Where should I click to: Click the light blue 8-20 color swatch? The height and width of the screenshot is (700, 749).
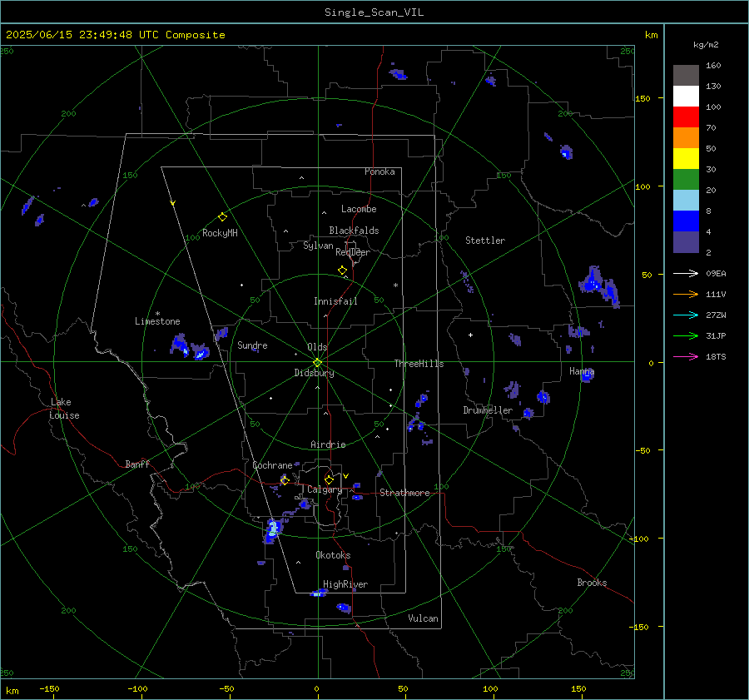tap(686, 201)
